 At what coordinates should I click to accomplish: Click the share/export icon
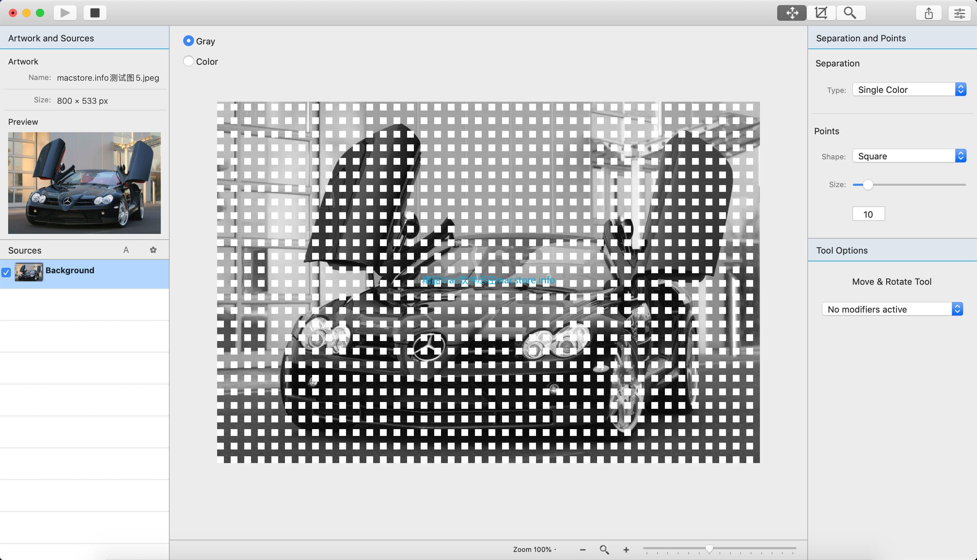[930, 13]
